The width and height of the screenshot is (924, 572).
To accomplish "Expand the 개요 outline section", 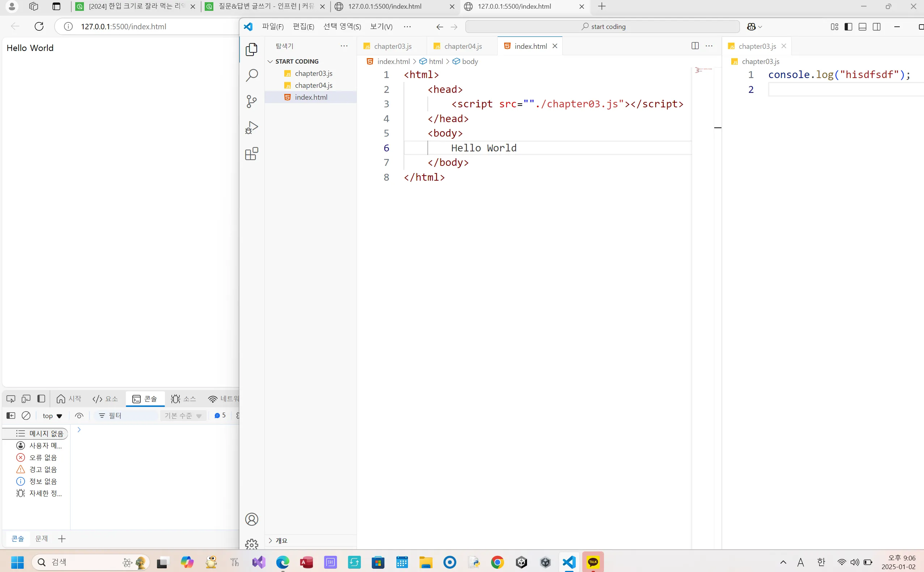I will (x=281, y=541).
